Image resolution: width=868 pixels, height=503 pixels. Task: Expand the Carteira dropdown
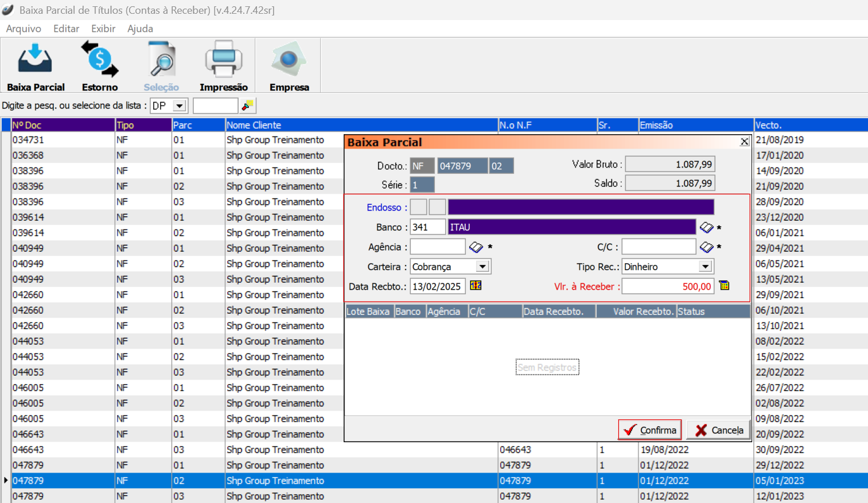(482, 267)
